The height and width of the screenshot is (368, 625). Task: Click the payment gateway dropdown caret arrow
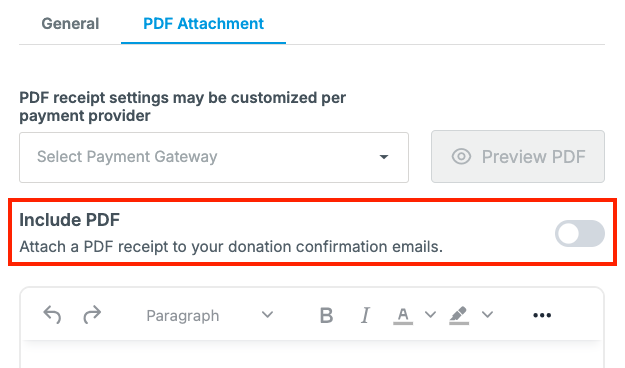(x=384, y=157)
